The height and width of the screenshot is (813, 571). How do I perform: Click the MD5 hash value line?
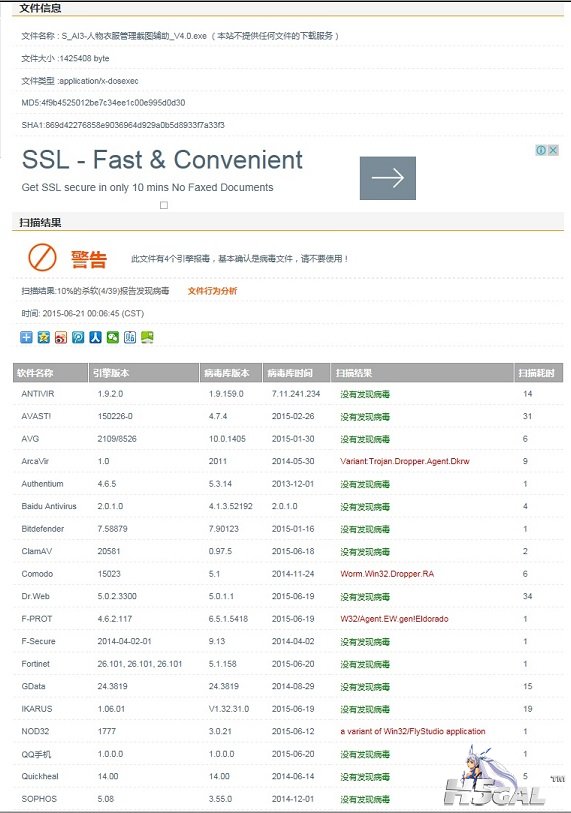(103, 103)
